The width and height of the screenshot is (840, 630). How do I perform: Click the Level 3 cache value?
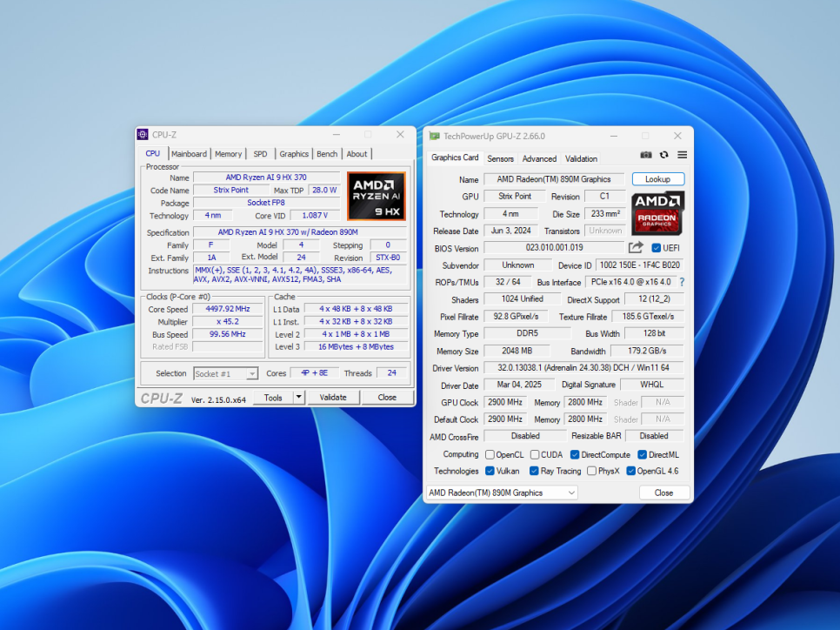click(x=357, y=347)
